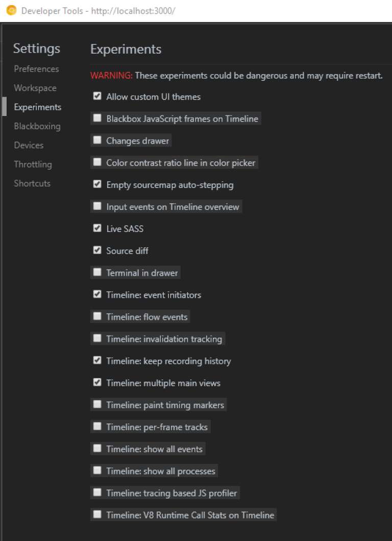Tick Timeline: V8 Runtime Call Stats checkbox
This screenshot has height=541, width=392.
pyautogui.click(x=97, y=514)
